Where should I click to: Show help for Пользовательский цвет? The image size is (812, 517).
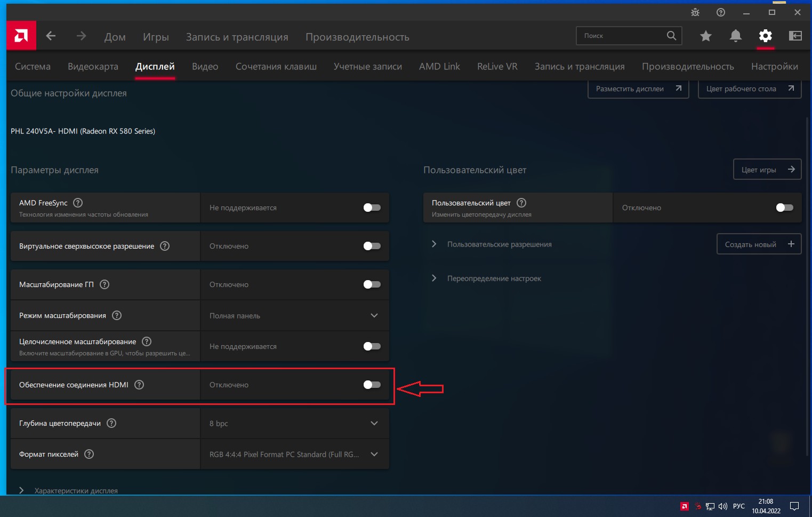pos(521,203)
